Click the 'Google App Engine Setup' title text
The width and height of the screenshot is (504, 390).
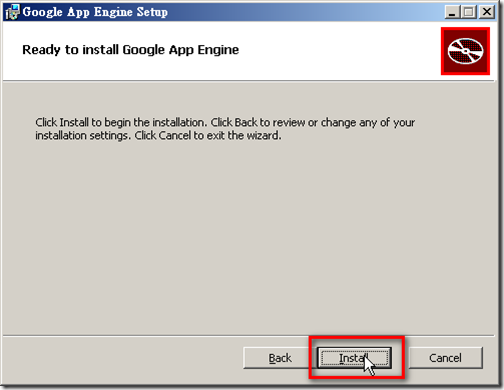pyautogui.click(x=95, y=12)
